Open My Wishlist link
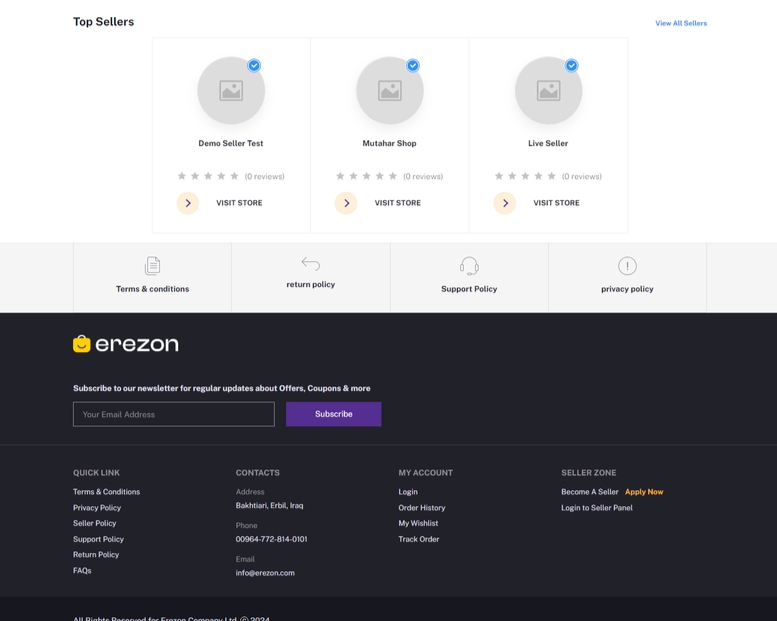 pos(418,523)
